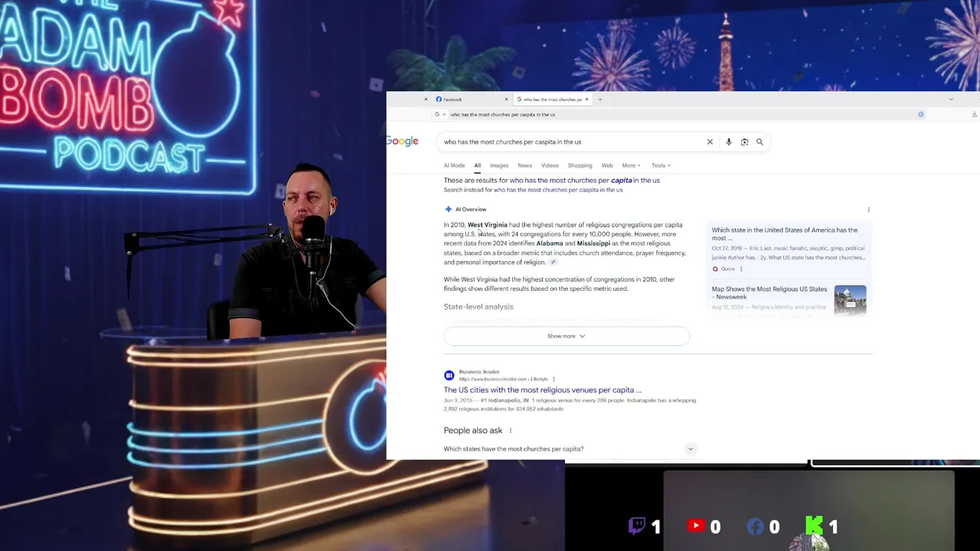Click the Facebook viewer count icon

[x=756, y=526]
